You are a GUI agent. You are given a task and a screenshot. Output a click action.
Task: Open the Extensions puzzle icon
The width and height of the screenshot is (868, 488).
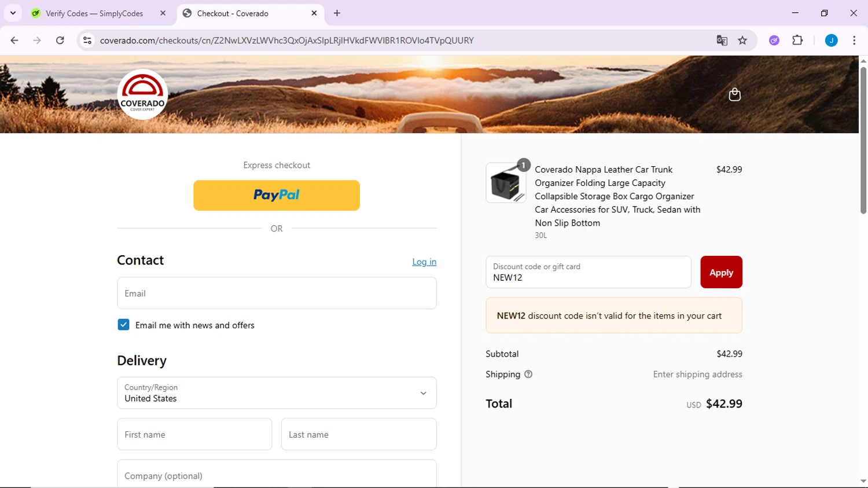[797, 41]
